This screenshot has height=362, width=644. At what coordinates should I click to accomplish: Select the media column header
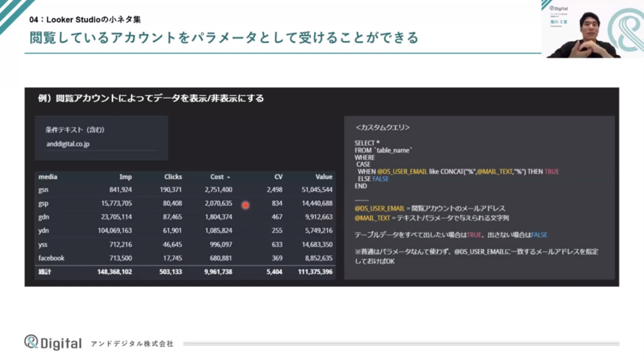tap(48, 177)
